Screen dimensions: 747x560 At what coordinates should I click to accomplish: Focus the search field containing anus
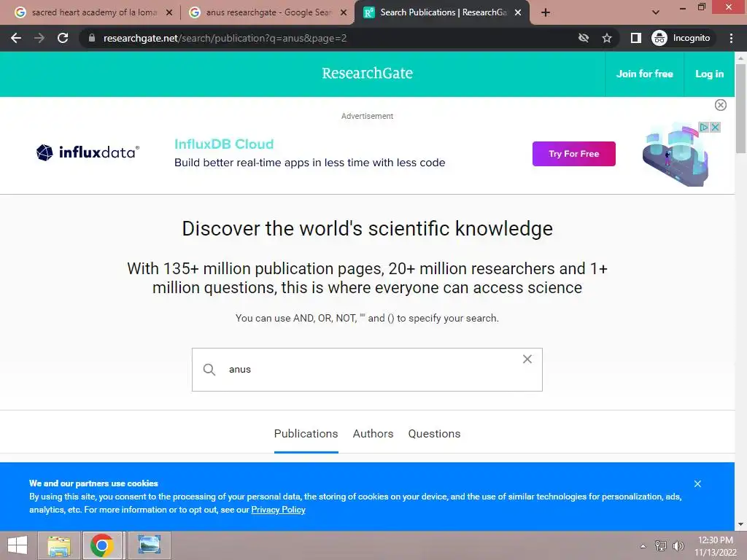coord(367,370)
